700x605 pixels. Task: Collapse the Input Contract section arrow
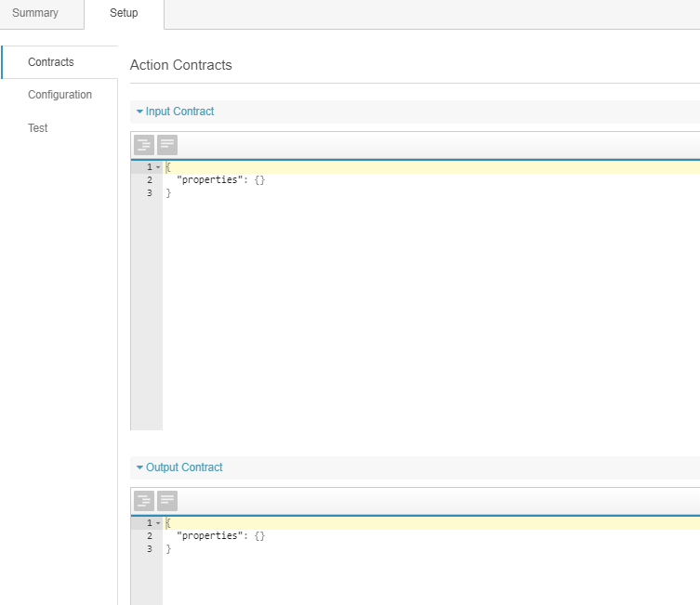tap(139, 112)
